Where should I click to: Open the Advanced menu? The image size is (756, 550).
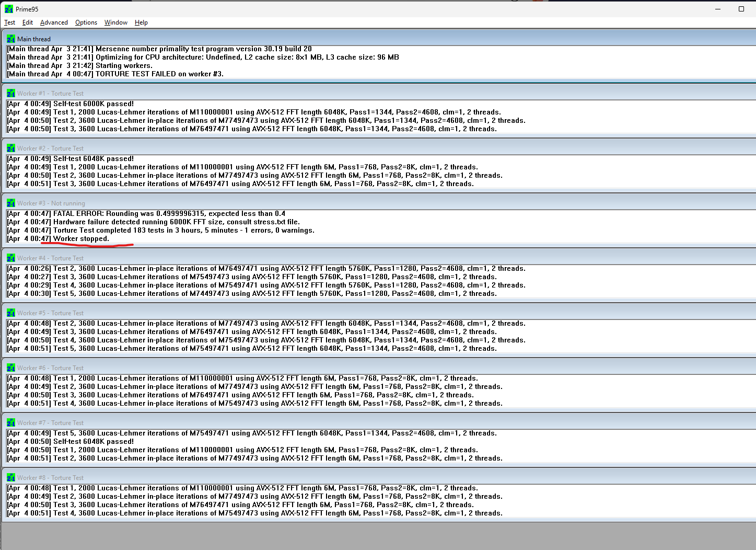coord(54,22)
